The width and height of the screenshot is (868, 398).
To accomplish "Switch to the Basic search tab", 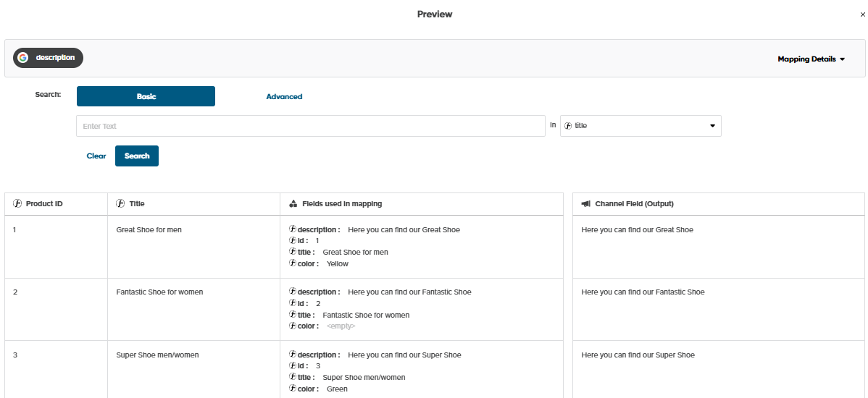I will 146,96.
